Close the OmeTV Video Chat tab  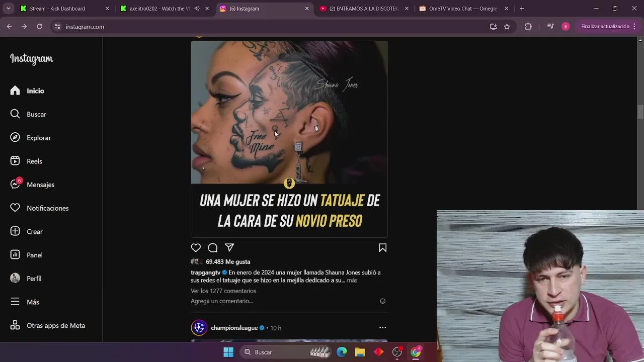click(506, 9)
